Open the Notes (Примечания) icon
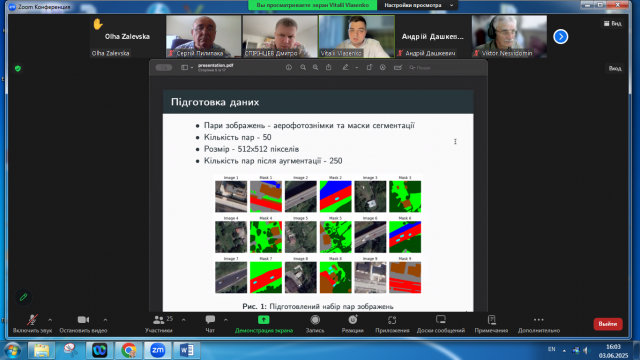This screenshot has height=360, width=640. tap(491, 320)
